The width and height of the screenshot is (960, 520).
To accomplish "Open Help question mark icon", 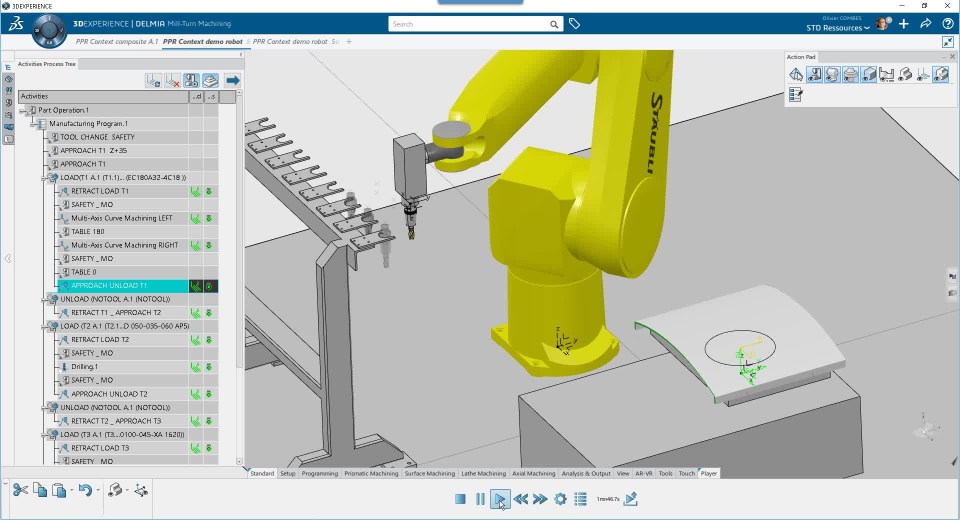I will (948, 24).
